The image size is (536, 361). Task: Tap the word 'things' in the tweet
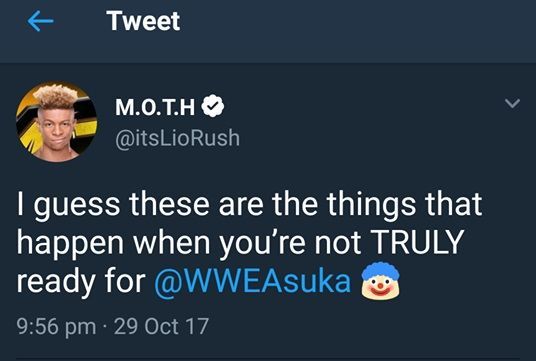tap(371, 205)
